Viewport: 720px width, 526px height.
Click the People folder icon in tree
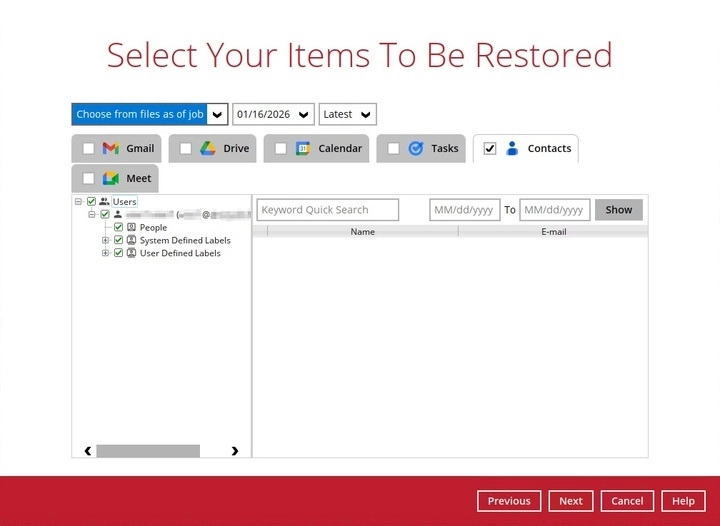pos(131,228)
